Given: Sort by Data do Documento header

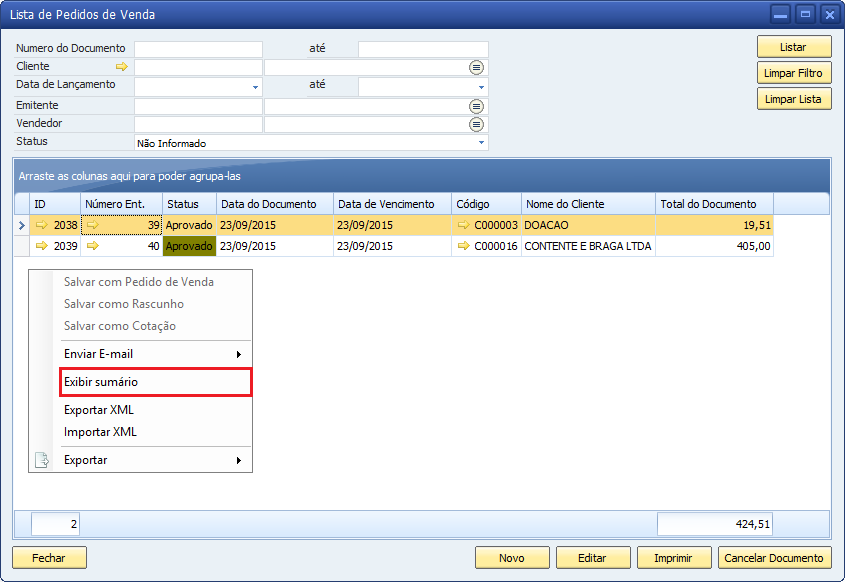Looking at the screenshot, I should (275, 204).
